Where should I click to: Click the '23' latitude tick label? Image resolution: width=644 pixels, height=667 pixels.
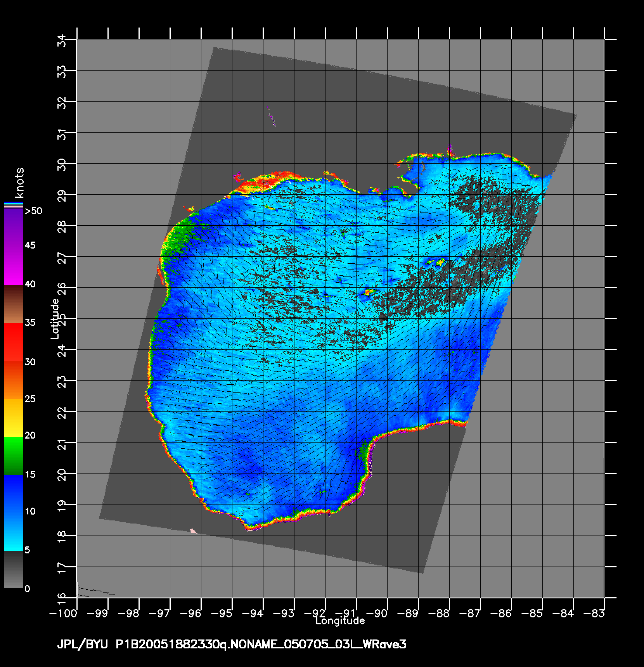pyautogui.click(x=62, y=381)
